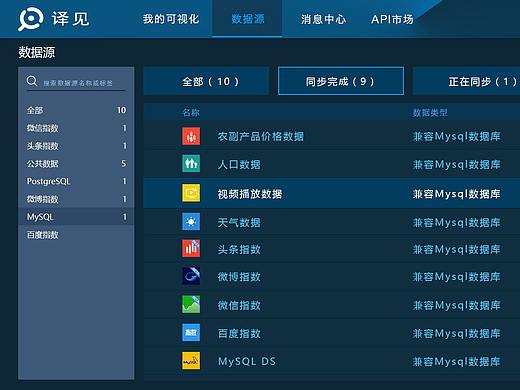
Task: Go to the API市场 tab
Action: click(x=392, y=19)
